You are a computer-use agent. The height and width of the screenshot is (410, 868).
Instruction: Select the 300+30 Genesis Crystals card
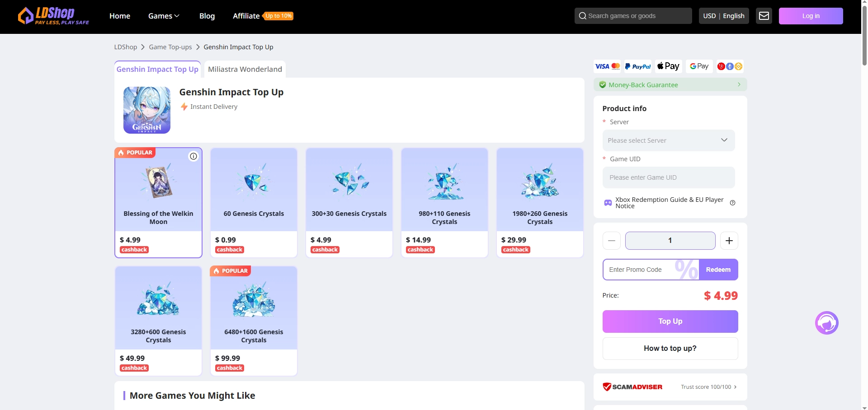point(349,203)
